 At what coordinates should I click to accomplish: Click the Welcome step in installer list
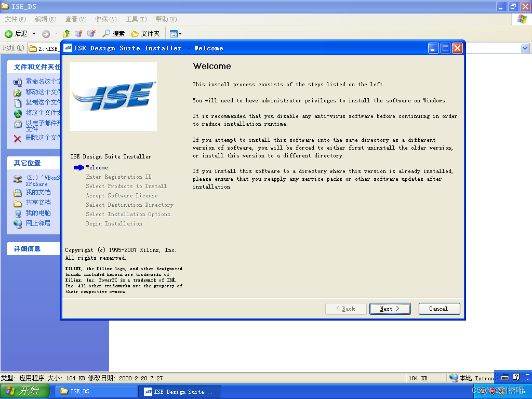[x=97, y=168]
